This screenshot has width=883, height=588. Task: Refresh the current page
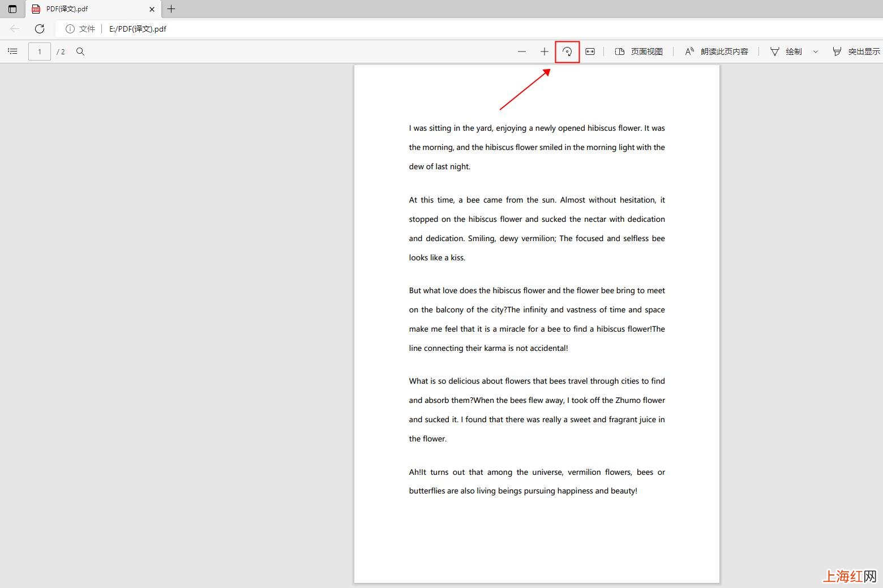click(40, 29)
